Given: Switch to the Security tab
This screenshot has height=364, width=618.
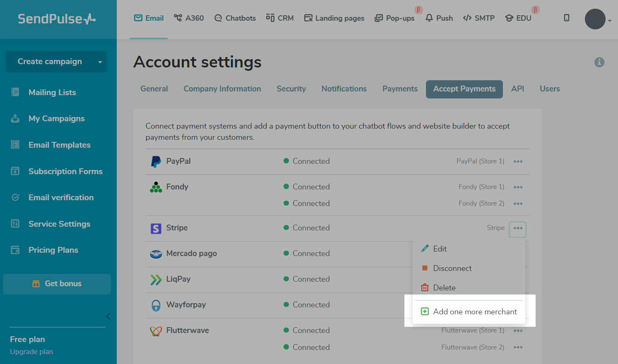Looking at the screenshot, I should tap(291, 89).
